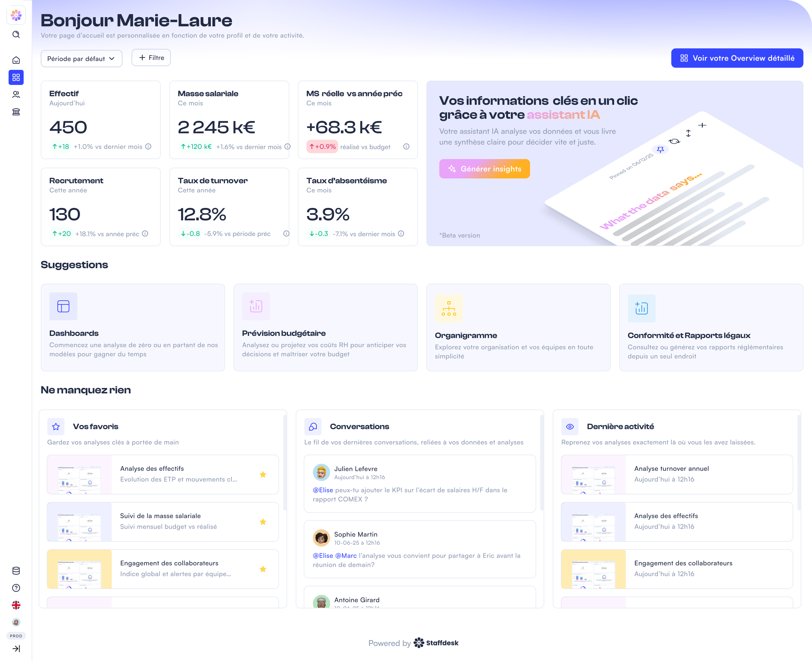812x661 pixels.
Task: Open the database icon in sidebar
Action: tap(16, 570)
